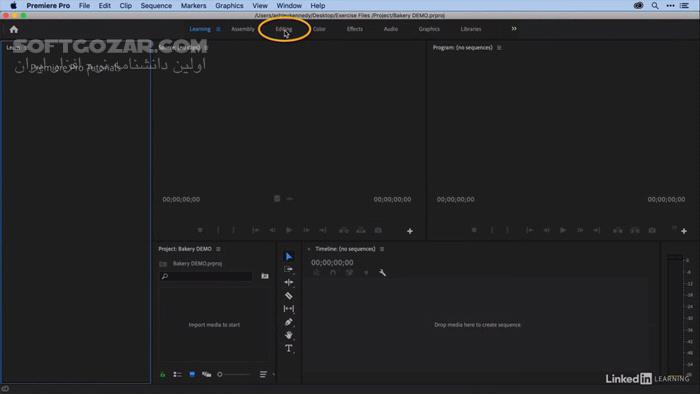The width and height of the screenshot is (700, 394).
Task: Open Creative Cloud menu bar icon
Action: point(638,6)
